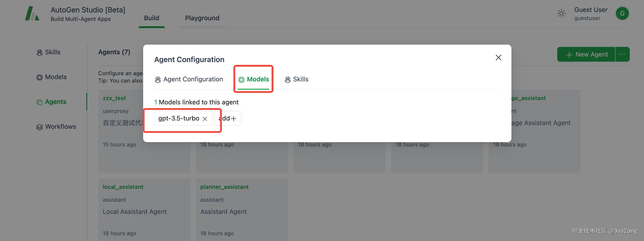This screenshot has width=644, height=241.
Task: Toggle the light/dark theme sun icon
Action: point(561,14)
